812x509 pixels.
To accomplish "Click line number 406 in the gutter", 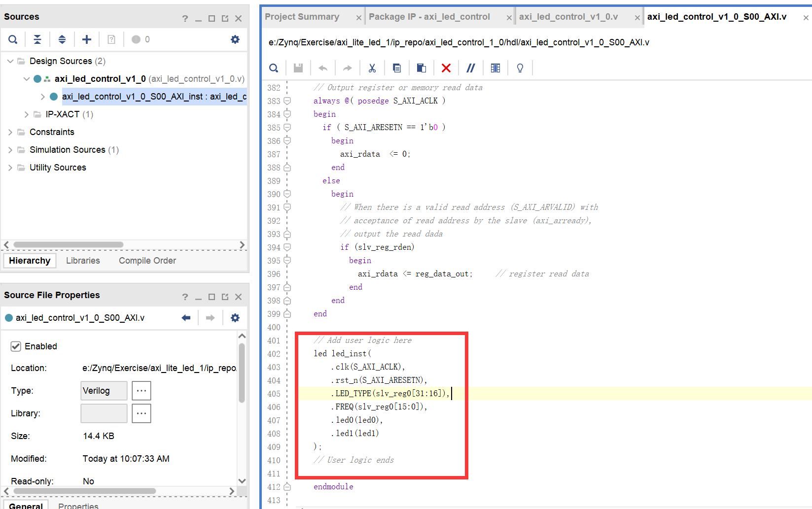I will 274,407.
